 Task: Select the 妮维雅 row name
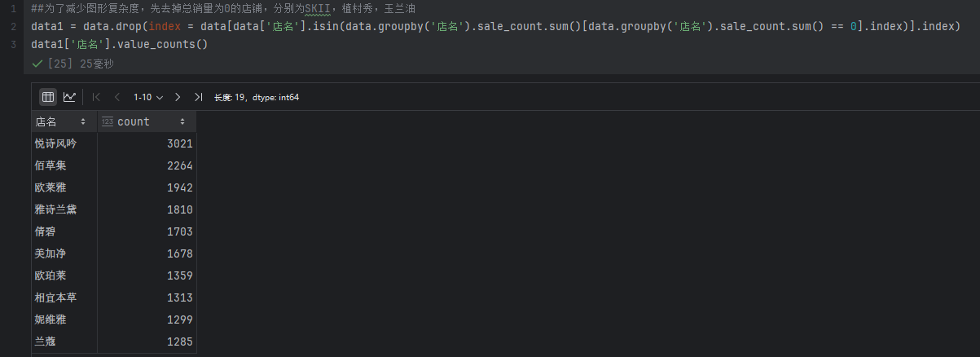[51, 320]
